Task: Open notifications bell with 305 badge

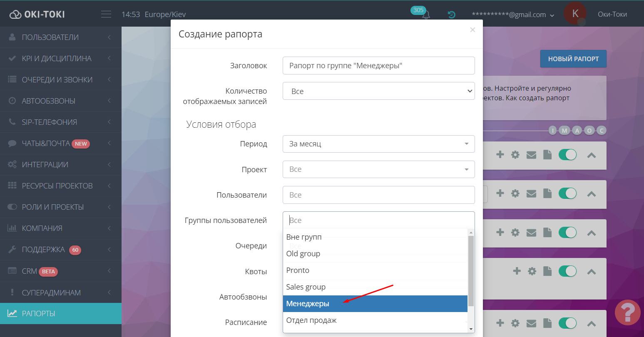Action: (x=425, y=15)
